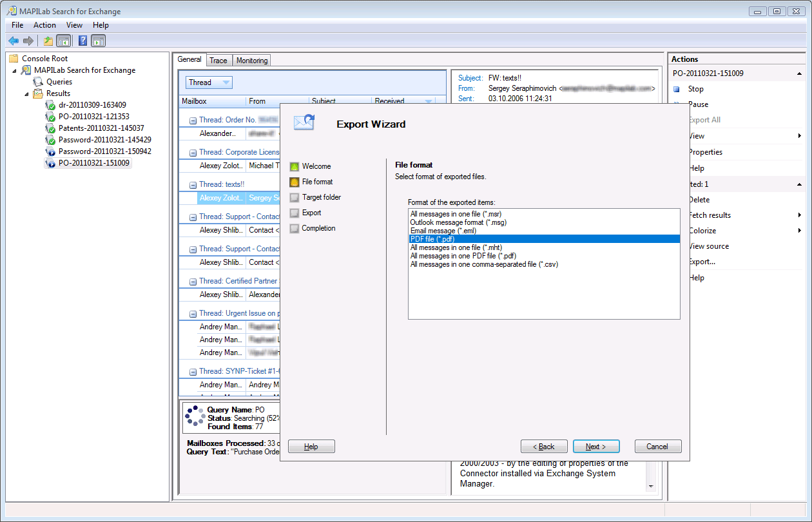
Task: Collapse the 'Thread: texts!!' group
Action: (x=193, y=185)
